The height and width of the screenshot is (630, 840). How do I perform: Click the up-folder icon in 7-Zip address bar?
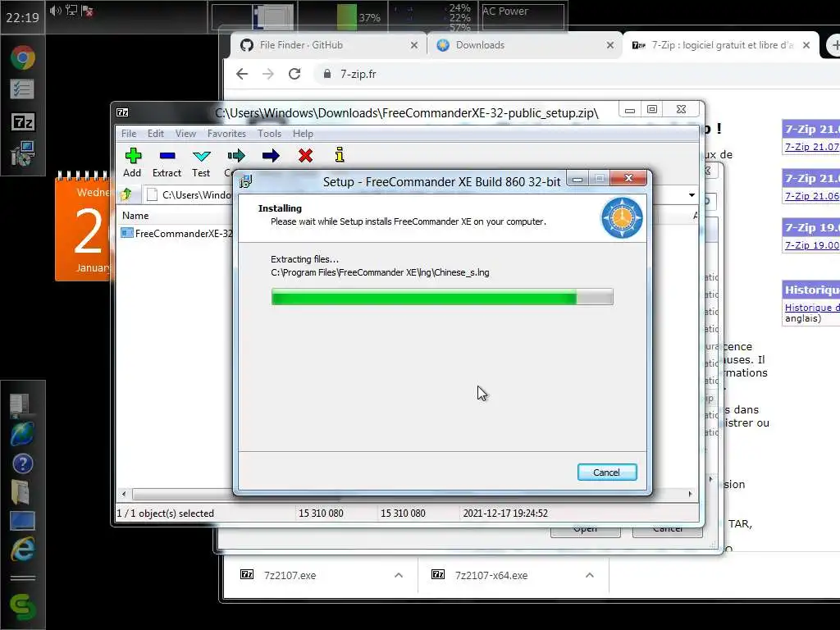tap(126, 194)
